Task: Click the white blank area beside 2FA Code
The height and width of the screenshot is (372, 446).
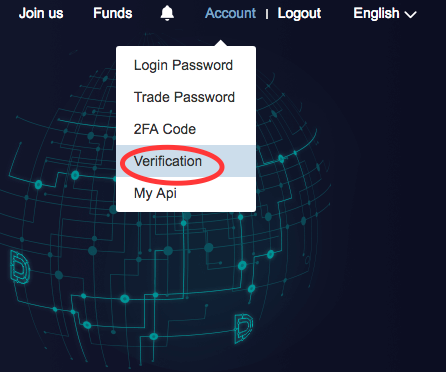Action: click(226, 129)
